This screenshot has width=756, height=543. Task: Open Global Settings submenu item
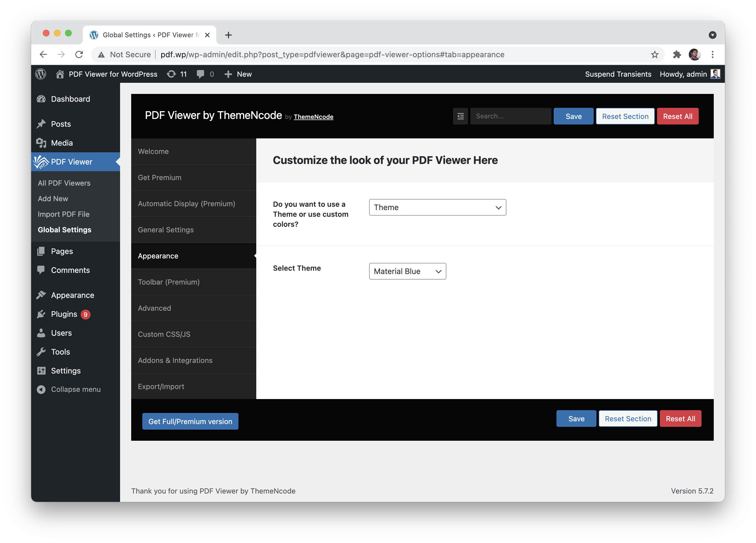[64, 230]
